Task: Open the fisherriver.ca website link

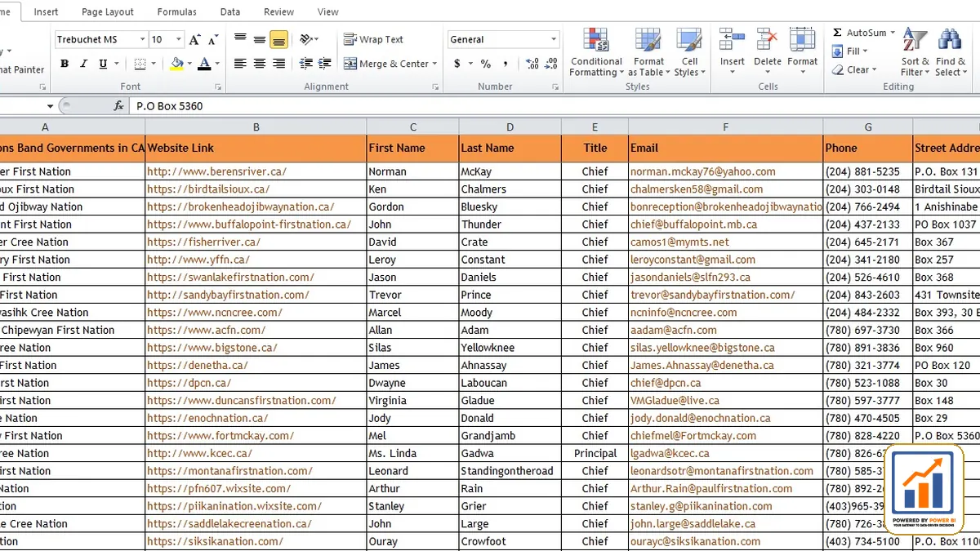Action: tap(203, 242)
